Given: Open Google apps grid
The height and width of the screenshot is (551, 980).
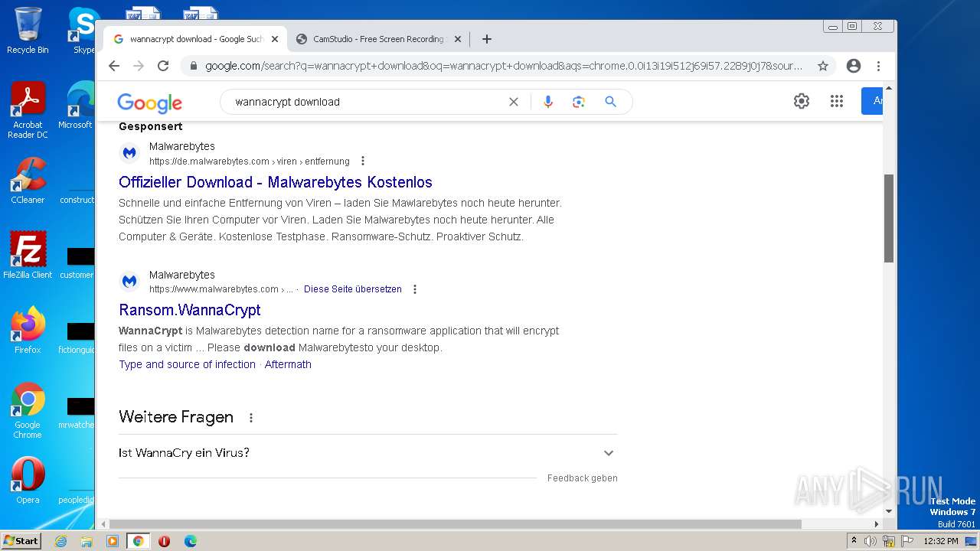Looking at the screenshot, I should [x=837, y=101].
